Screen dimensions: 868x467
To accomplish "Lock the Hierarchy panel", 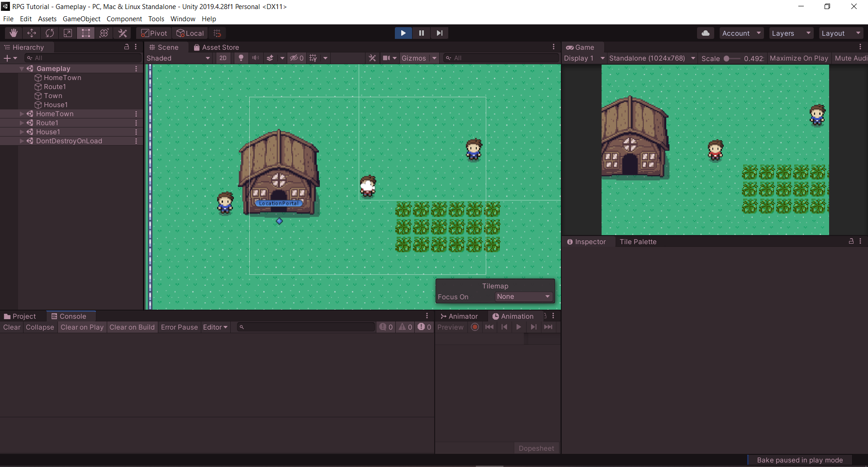I will pyautogui.click(x=127, y=47).
